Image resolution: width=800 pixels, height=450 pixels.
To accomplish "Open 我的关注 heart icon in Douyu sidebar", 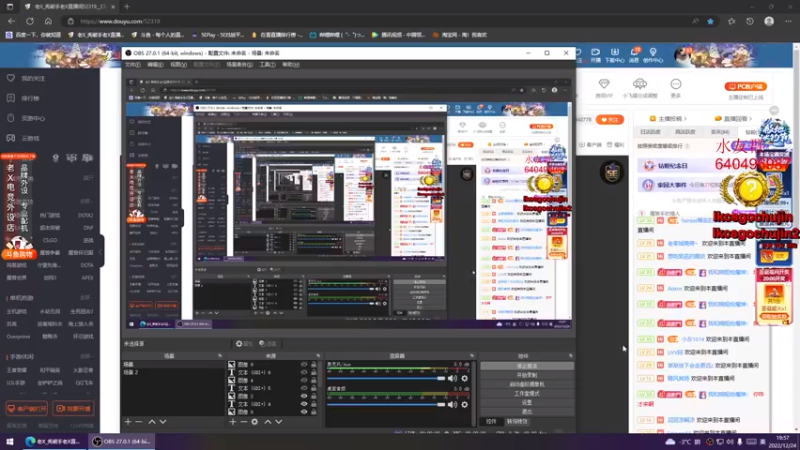I will point(11,78).
